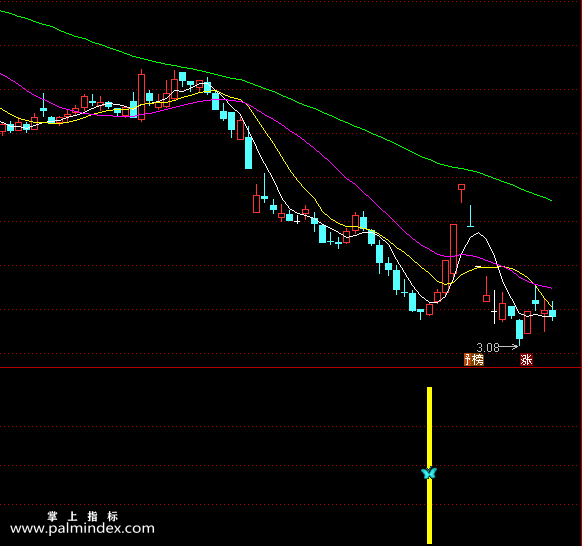Click the white arrow pointing to the low
The image size is (582, 546).
tap(509, 347)
